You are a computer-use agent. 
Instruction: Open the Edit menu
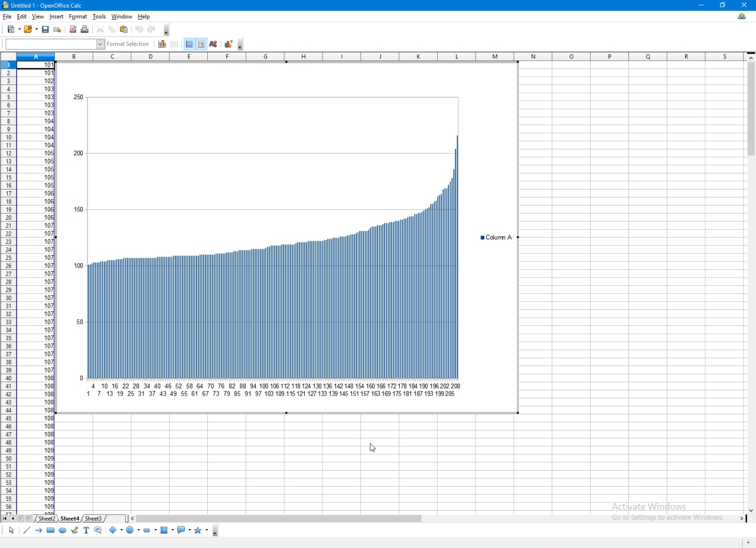click(x=22, y=17)
